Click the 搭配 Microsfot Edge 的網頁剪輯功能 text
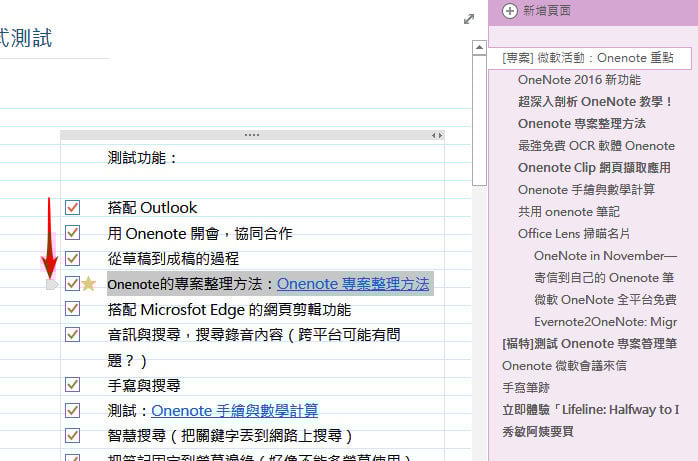Screen dimensions: 698x461 (229, 309)
